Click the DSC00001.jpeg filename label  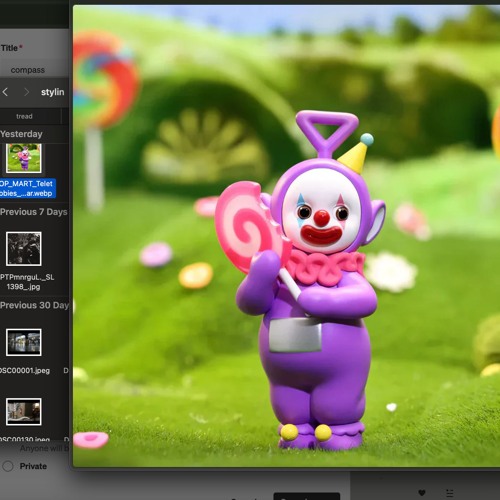[x=25, y=370]
